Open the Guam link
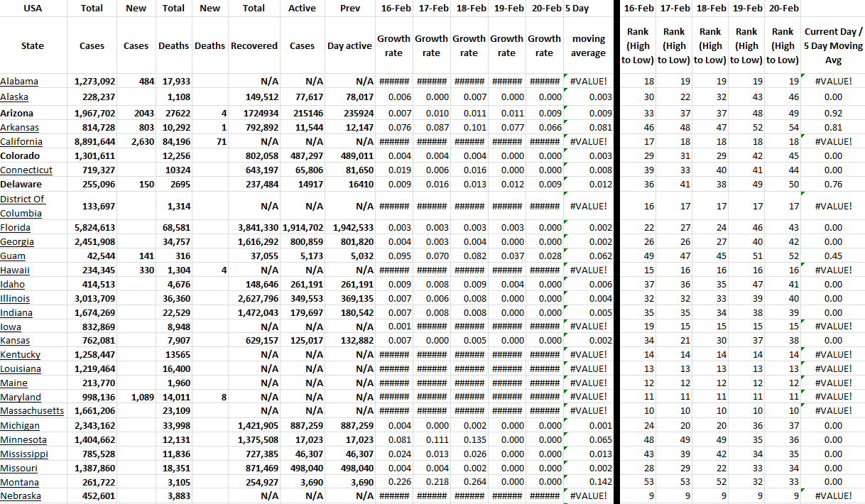The height and width of the screenshot is (504, 865). pos(13,256)
